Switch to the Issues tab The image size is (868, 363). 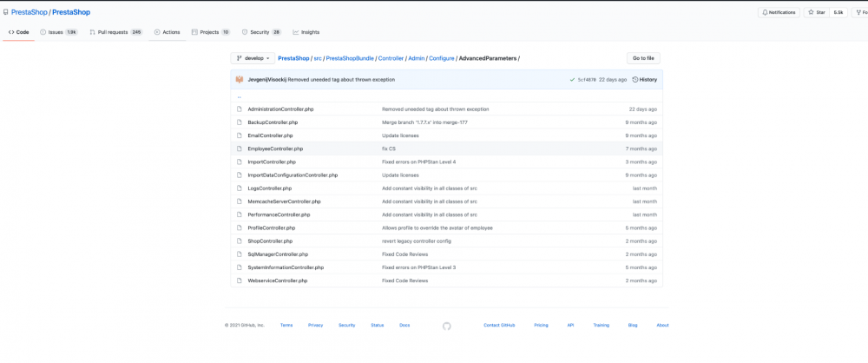59,32
